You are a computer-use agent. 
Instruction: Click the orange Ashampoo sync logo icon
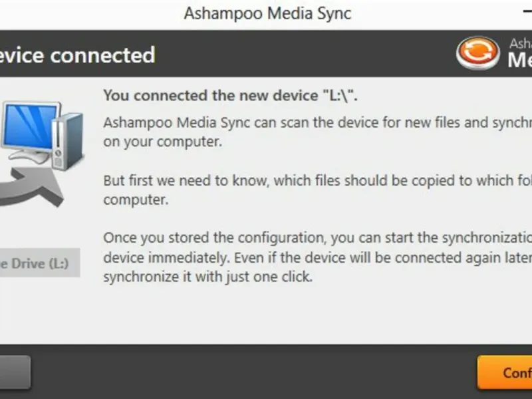[478, 53]
